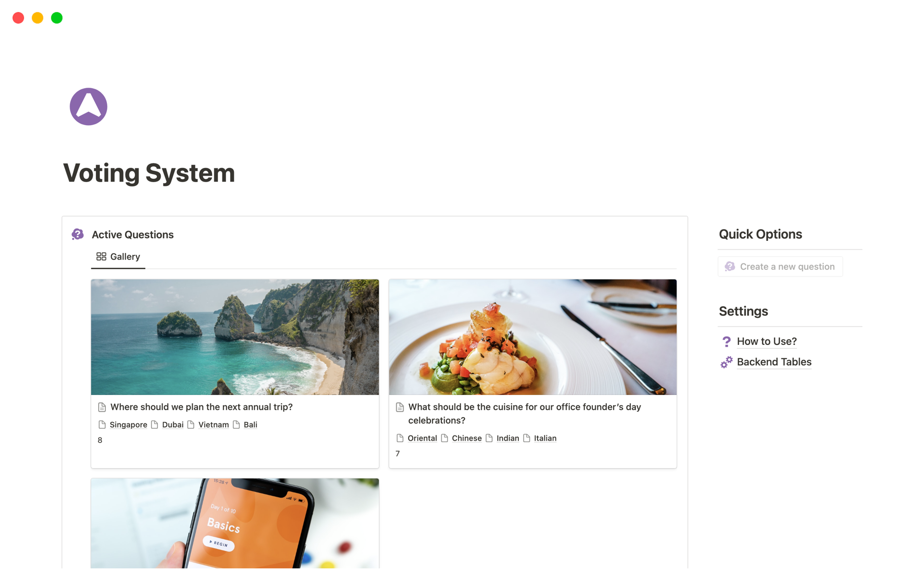Click the Active Questions question-mark icon

pyautogui.click(x=77, y=235)
